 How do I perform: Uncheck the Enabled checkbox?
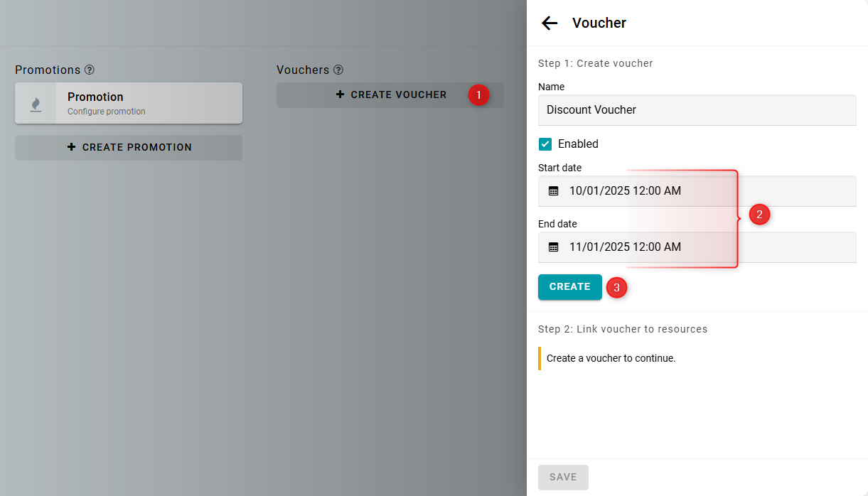click(545, 144)
